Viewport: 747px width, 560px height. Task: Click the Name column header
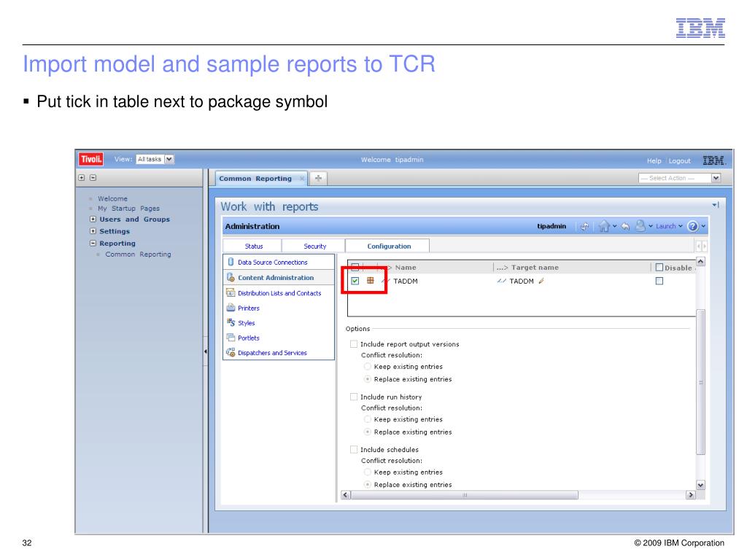[406, 268]
